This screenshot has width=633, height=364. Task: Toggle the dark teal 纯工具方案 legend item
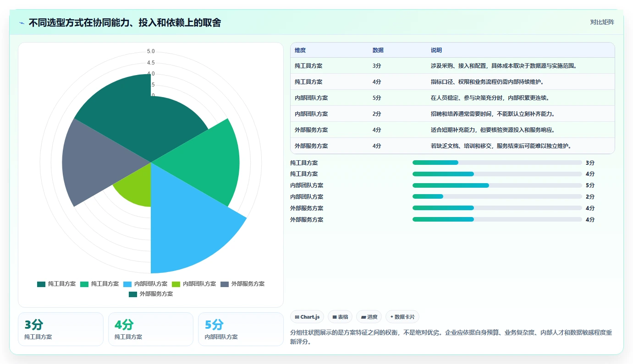(x=56, y=284)
